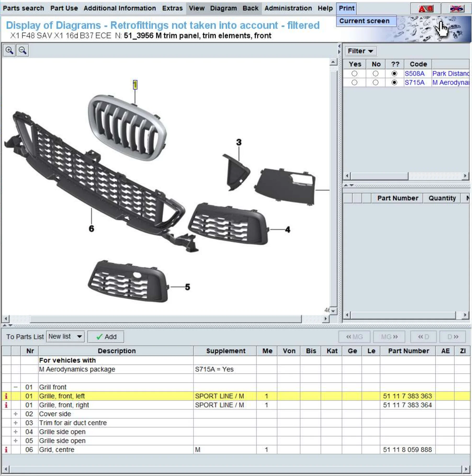Image resolution: width=472 pixels, height=476 pixels.
Task: Open the Extras menu
Action: [172, 8]
